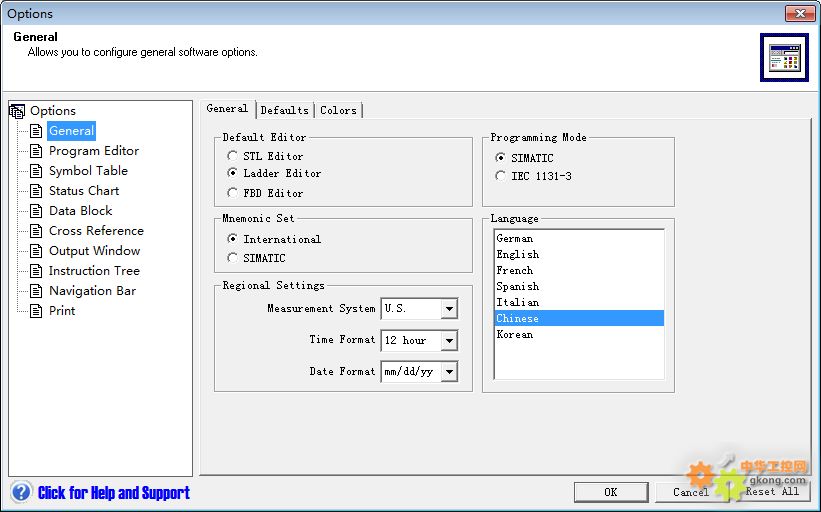The image size is (821, 512).
Task: Open Symbol Table options in tree
Action: (x=88, y=171)
